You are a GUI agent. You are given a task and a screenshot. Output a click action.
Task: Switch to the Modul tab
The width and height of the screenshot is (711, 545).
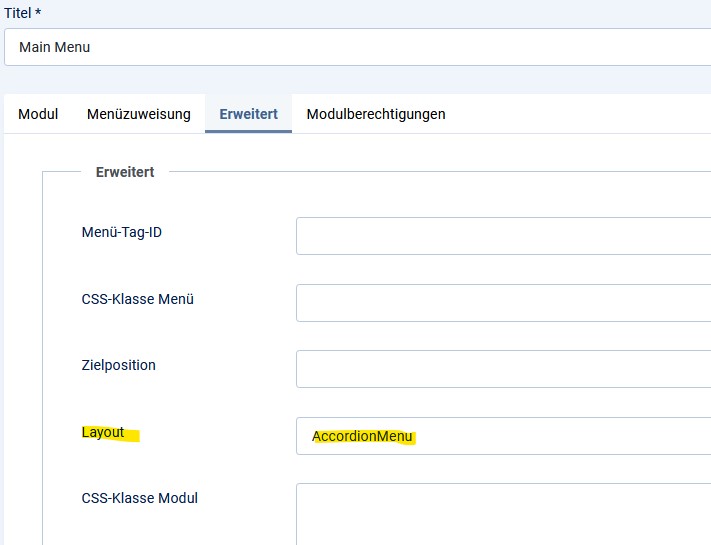pos(38,114)
